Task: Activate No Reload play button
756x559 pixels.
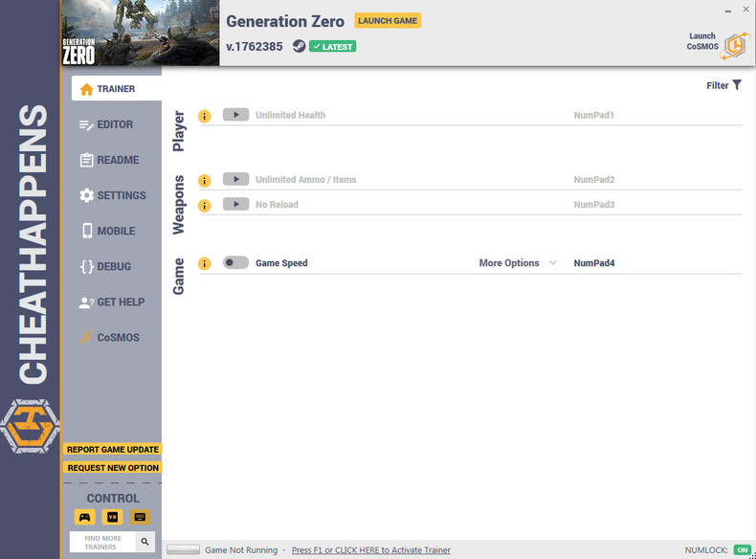Action: (x=235, y=204)
